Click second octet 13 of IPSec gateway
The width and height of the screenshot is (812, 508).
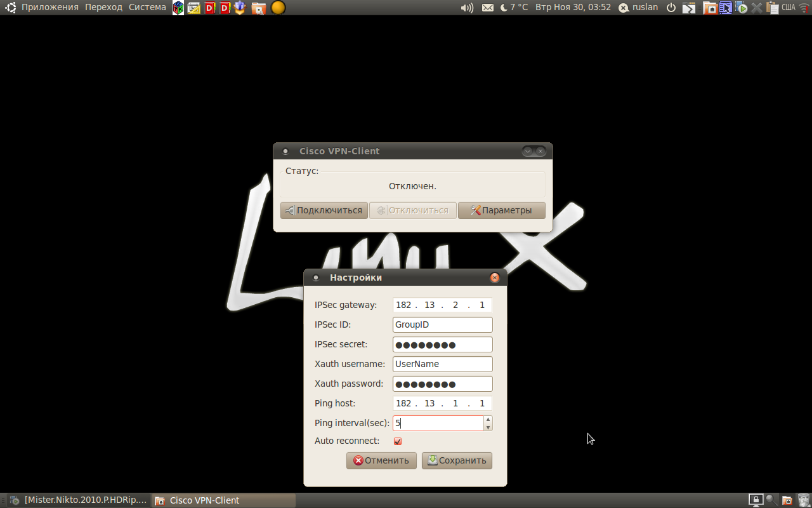coord(429,305)
